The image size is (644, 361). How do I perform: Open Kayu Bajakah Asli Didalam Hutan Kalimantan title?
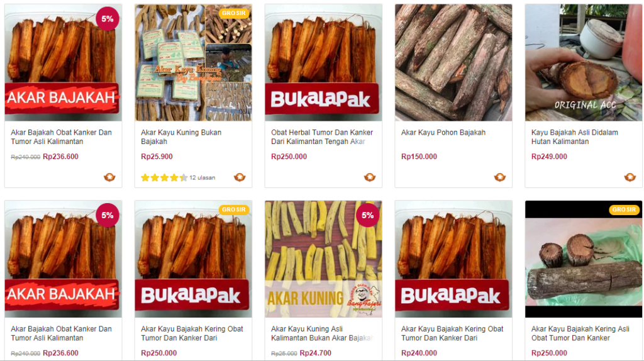point(574,136)
